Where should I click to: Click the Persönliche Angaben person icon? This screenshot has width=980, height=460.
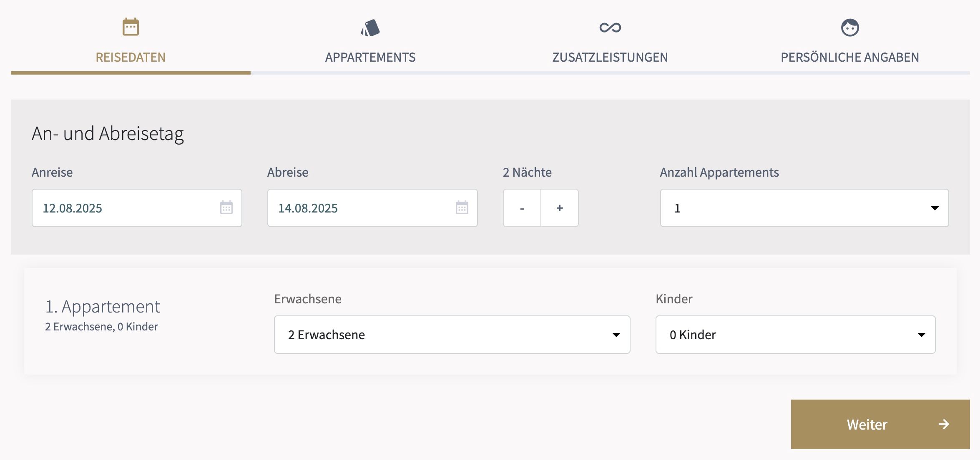click(849, 26)
